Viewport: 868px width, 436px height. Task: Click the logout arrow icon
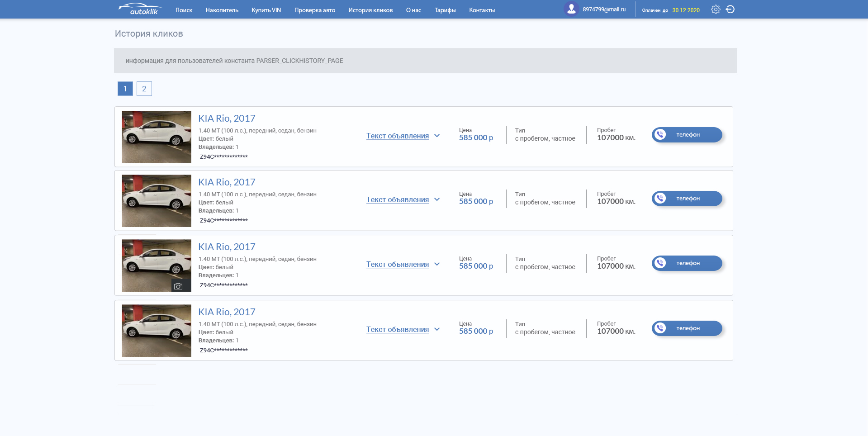(730, 9)
